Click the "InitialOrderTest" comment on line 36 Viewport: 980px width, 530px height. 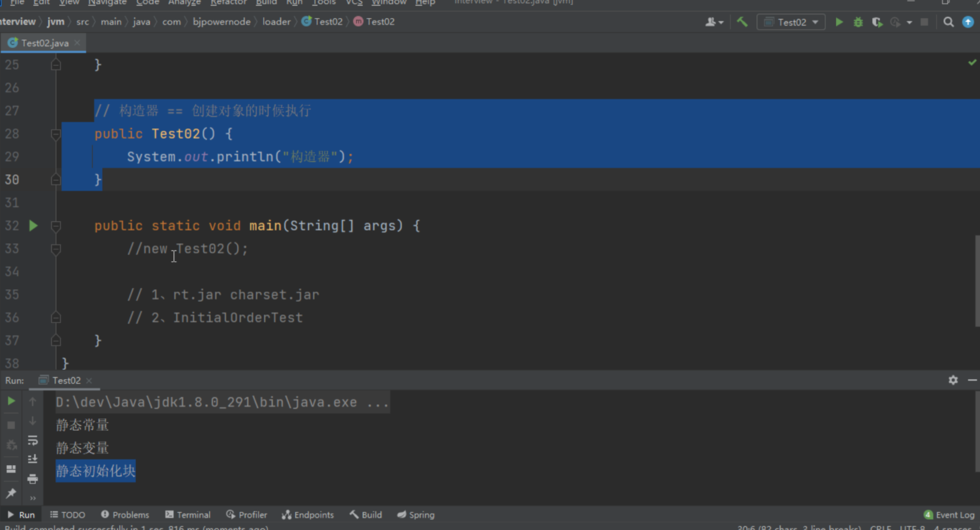coord(238,317)
